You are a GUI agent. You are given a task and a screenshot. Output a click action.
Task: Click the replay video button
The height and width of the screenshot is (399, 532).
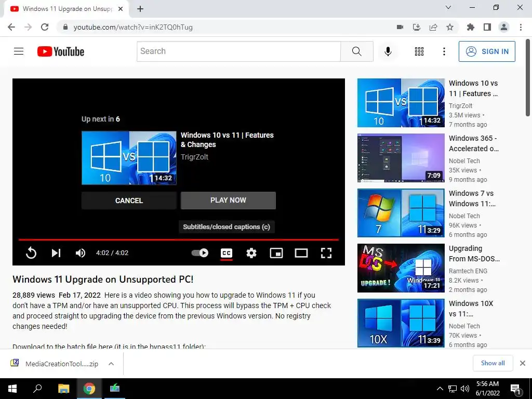coord(31,253)
